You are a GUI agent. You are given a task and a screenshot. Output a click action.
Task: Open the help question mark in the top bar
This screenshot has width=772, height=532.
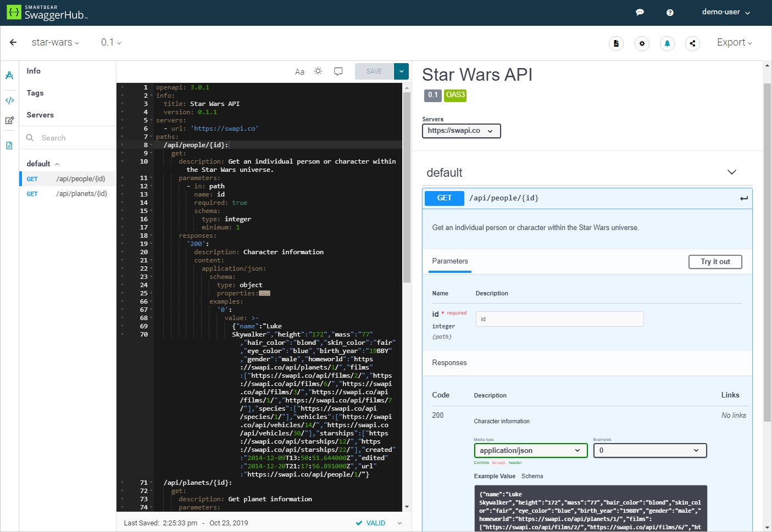670,12
